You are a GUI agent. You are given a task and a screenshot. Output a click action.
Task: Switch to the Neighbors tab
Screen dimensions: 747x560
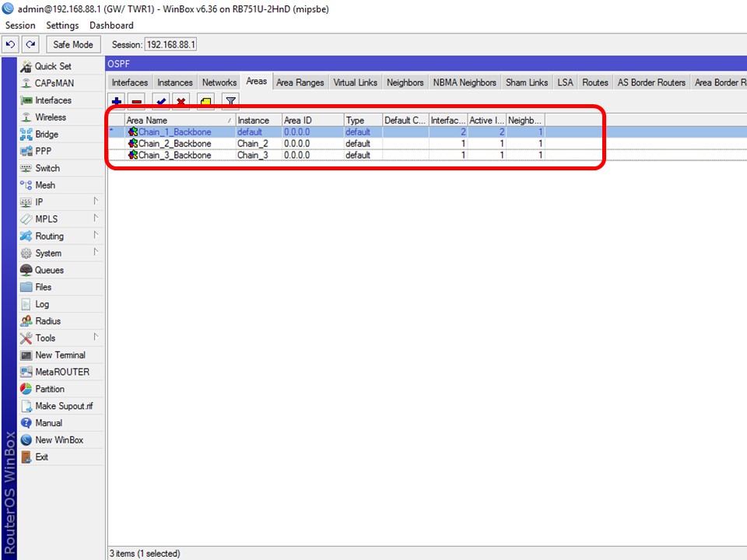(x=405, y=82)
